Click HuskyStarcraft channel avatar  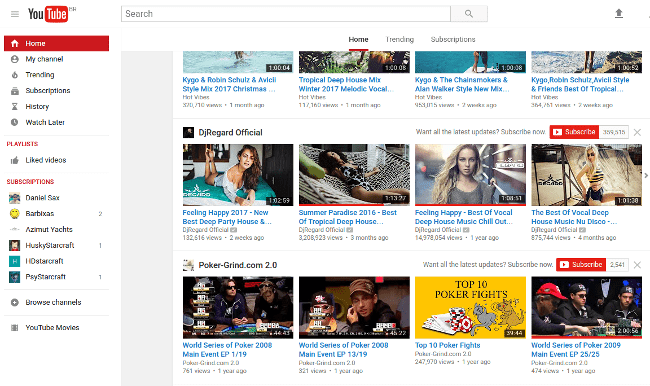point(15,245)
